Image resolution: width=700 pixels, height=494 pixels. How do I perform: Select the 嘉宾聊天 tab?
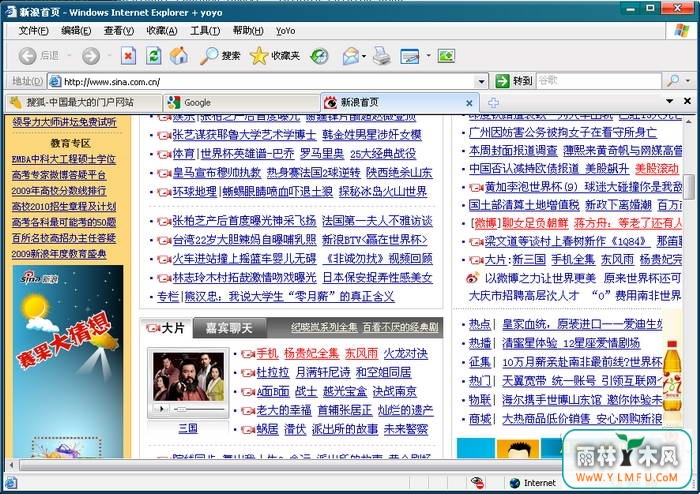pyautogui.click(x=229, y=328)
